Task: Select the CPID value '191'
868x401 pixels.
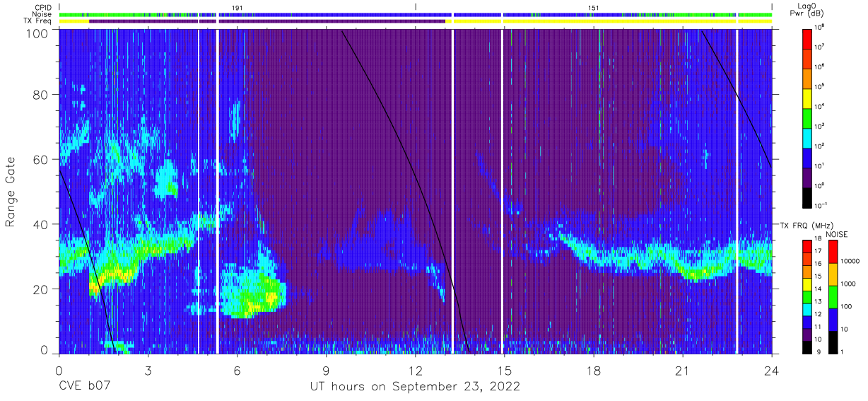Action: [x=237, y=7]
